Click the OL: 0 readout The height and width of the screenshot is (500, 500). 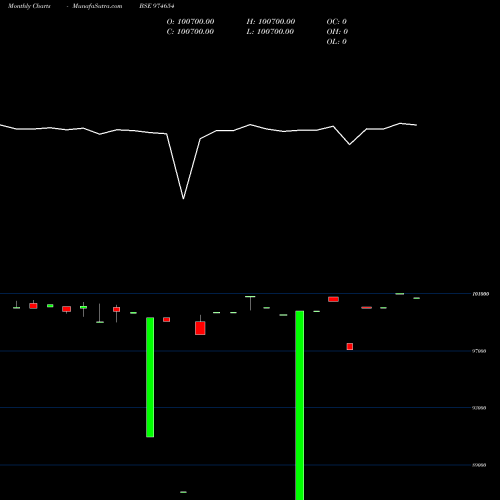pos(337,41)
